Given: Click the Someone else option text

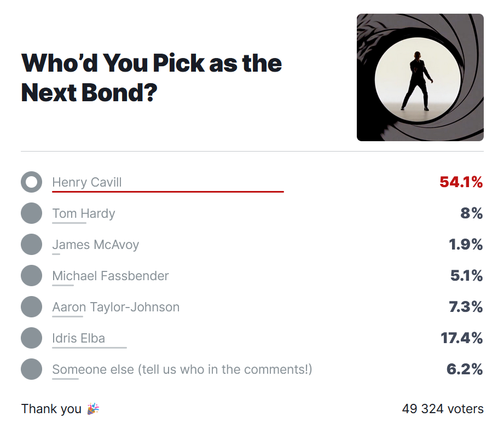Looking at the screenshot, I should (182, 369).
